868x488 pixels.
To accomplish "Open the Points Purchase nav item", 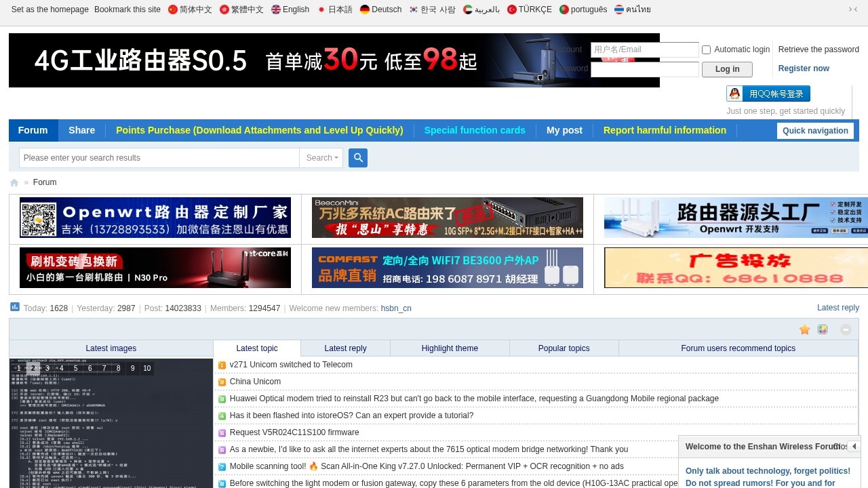I will (260, 130).
